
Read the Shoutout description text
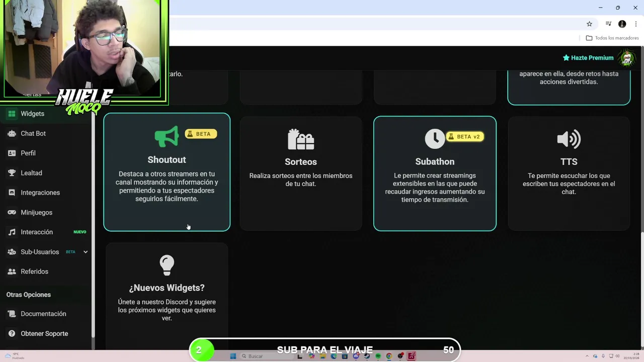(x=167, y=187)
